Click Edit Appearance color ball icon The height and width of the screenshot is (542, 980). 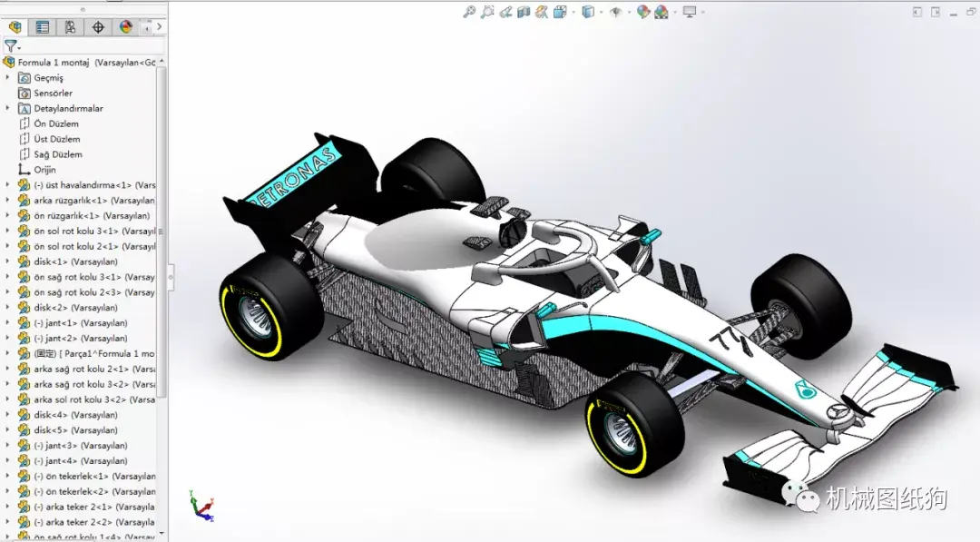tap(643, 11)
